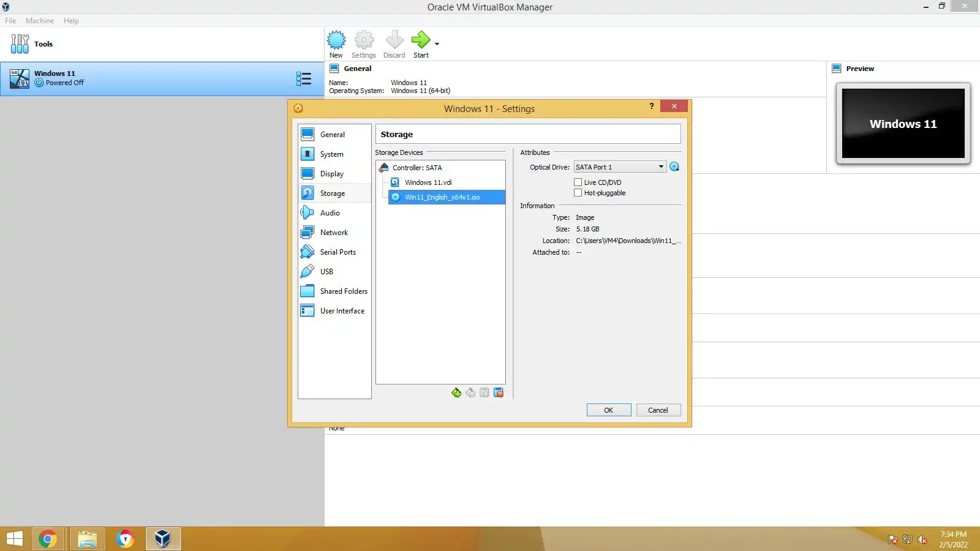Enable the Hot-pluggable checkbox
This screenshot has height=551, width=980.
(x=578, y=193)
